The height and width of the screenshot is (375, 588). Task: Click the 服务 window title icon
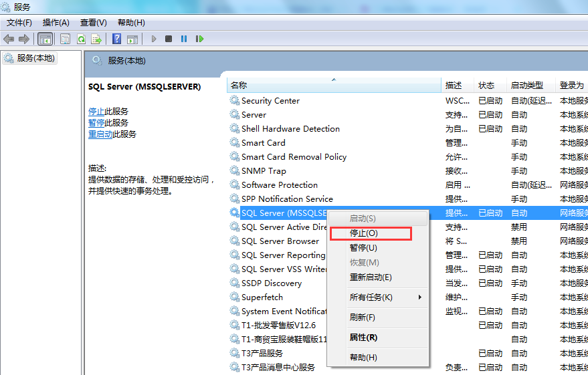(5, 7)
